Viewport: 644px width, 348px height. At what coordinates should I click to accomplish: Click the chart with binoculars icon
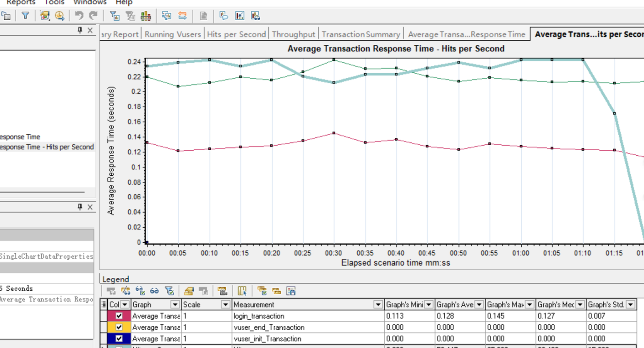pos(256,16)
